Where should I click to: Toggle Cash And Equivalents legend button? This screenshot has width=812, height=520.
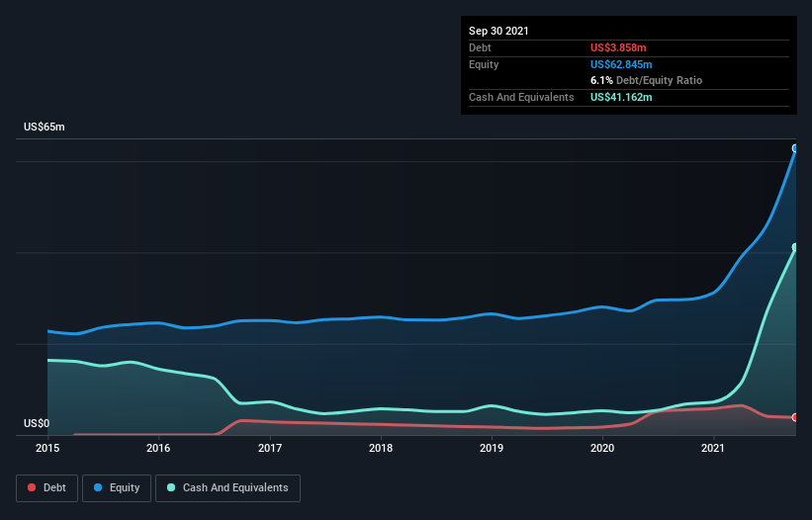227,488
